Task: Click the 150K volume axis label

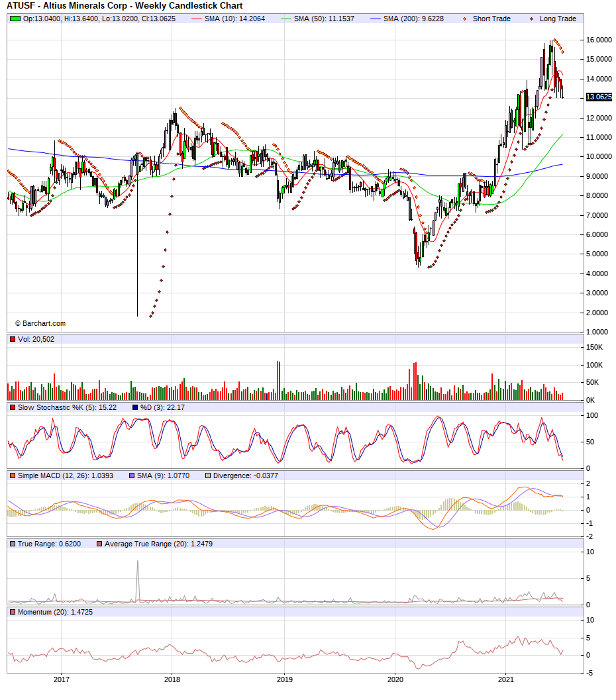Action: [594, 347]
